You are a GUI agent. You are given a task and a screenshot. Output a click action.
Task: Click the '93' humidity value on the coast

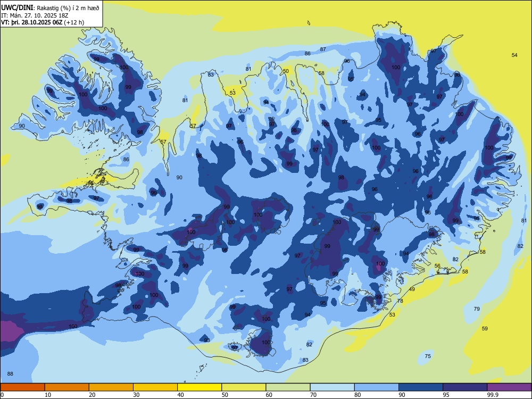(x=207, y=340)
